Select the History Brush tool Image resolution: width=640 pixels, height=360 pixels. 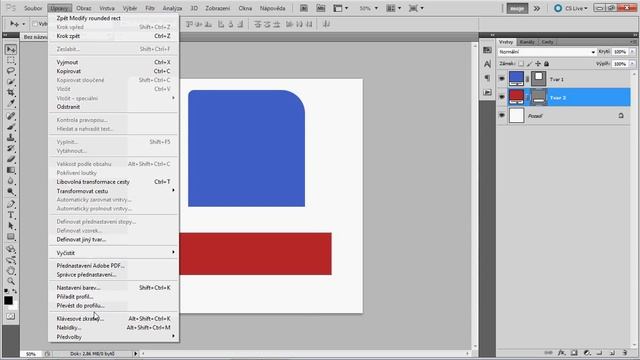[11, 148]
